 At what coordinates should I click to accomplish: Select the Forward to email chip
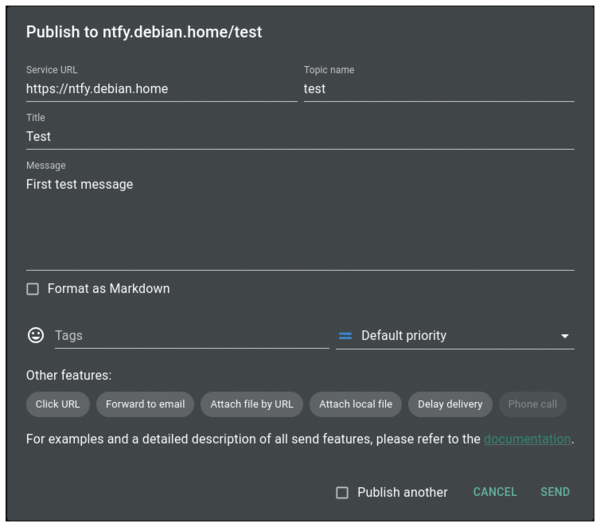[x=145, y=404]
